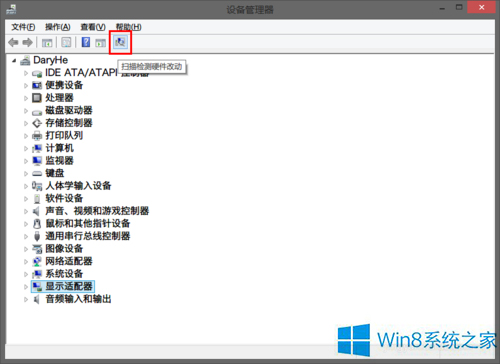
Task: Click the 系统设备 icon
Action: (x=37, y=274)
